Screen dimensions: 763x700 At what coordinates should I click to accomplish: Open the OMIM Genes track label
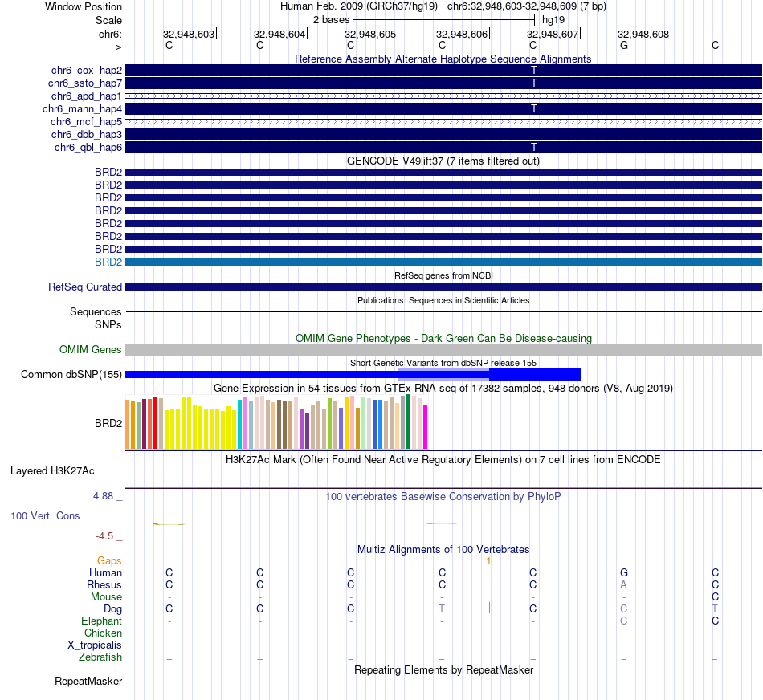(x=91, y=350)
